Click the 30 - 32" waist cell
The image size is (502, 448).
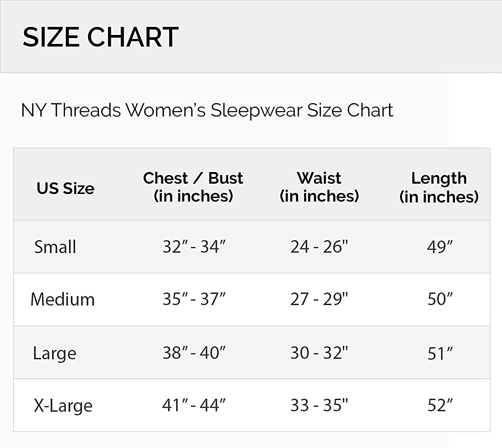point(319,353)
